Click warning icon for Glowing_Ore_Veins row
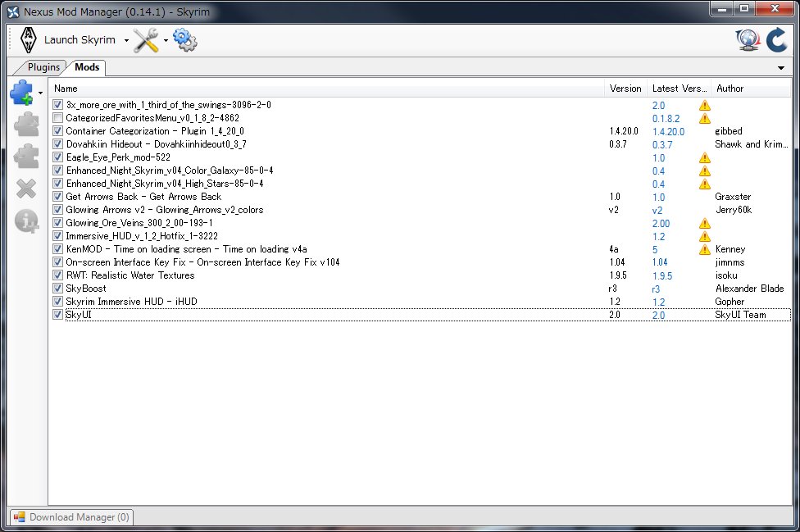The image size is (800, 532). click(705, 224)
